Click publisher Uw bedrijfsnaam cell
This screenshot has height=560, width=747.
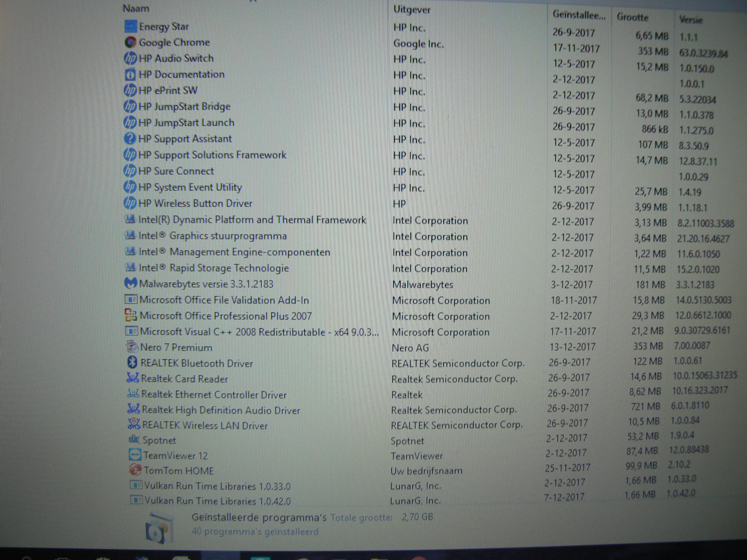(427, 471)
